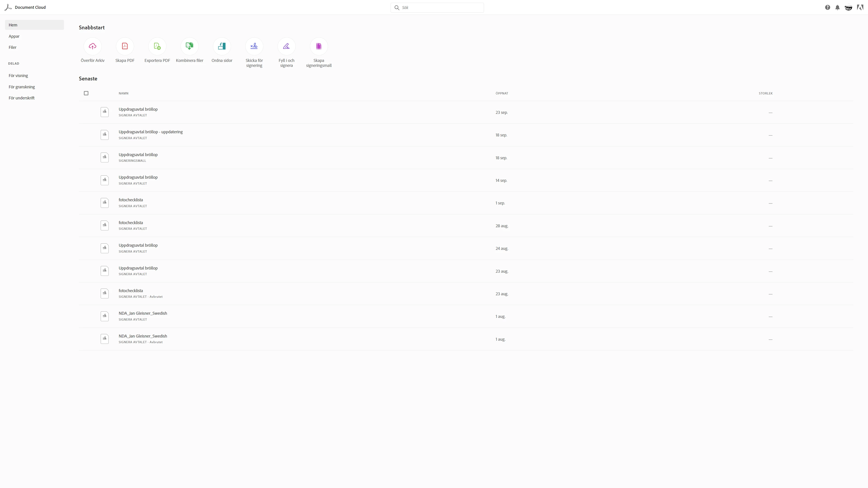Viewport: 868px width, 488px height.
Task: Show notifications via the bell icon
Action: (x=837, y=7)
